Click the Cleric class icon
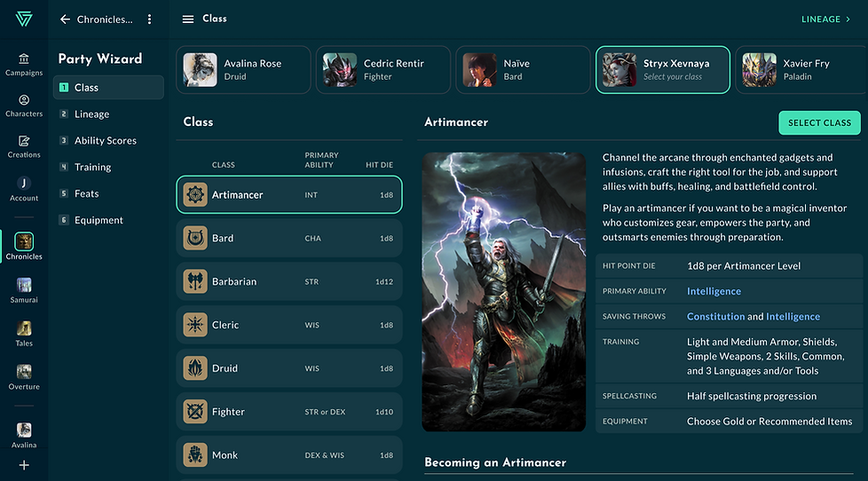This screenshot has width=868, height=481. pos(195,324)
